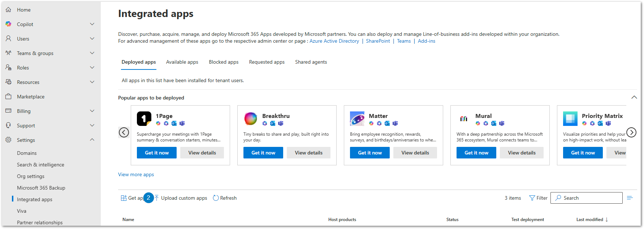
Task: Click the Matter app logo
Action: [357, 119]
